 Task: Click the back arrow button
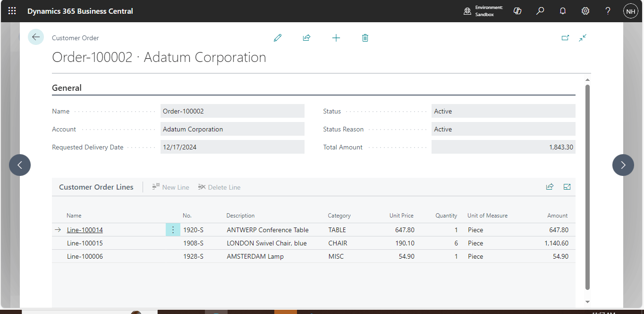coord(36,37)
